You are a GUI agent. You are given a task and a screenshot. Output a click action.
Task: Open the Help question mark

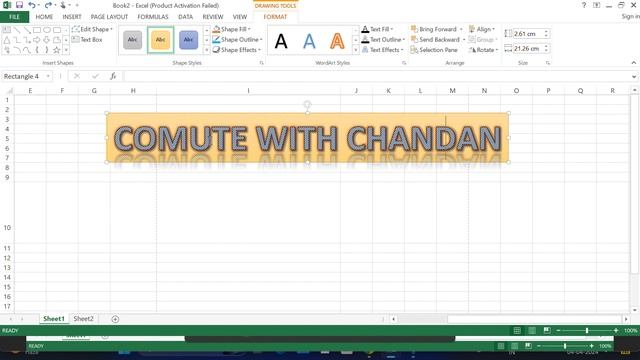584,5
